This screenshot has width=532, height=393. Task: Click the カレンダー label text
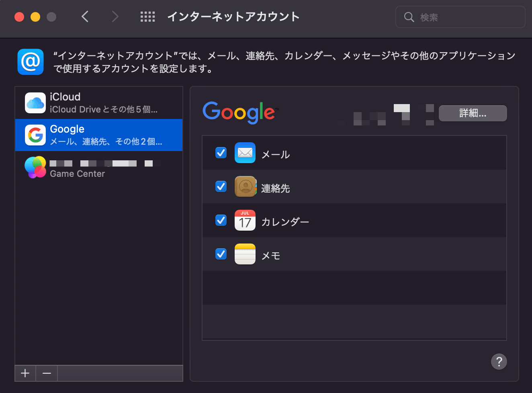click(x=285, y=222)
